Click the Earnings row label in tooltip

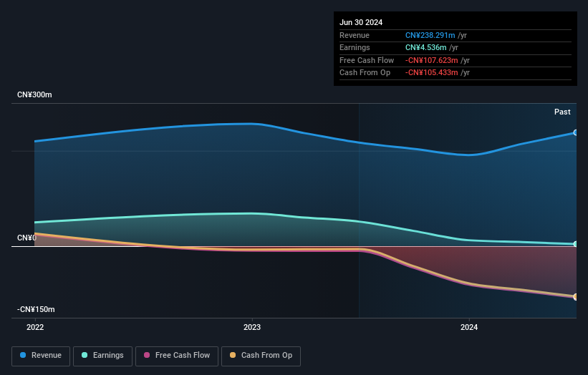pos(355,47)
